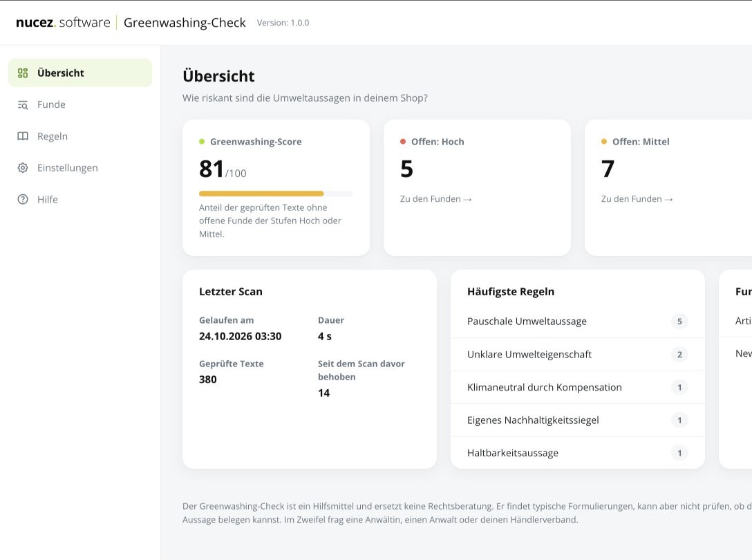Open the Übersicht menu item
Image resolution: width=752 pixels, height=560 pixels.
(80, 73)
